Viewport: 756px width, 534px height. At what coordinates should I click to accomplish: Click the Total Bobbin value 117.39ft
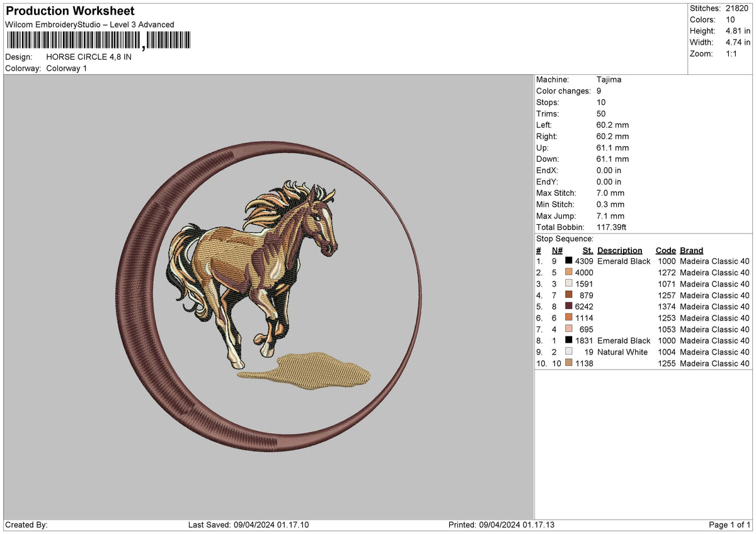(x=612, y=227)
